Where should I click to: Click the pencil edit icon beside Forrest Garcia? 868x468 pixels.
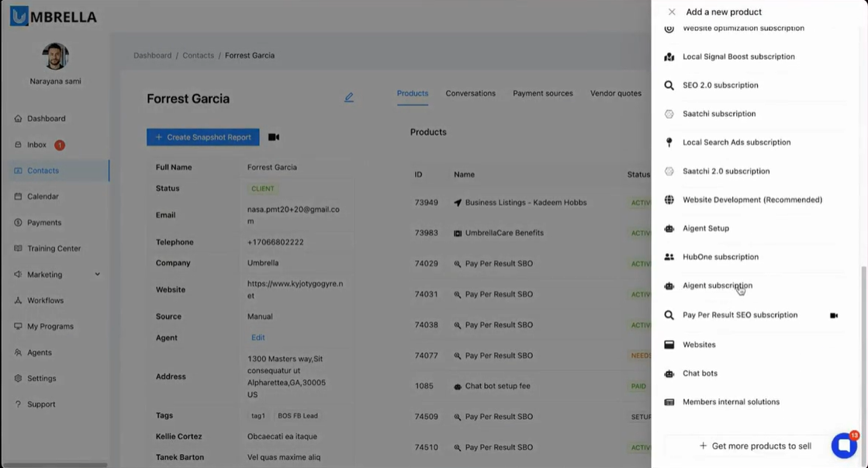click(349, 98)
